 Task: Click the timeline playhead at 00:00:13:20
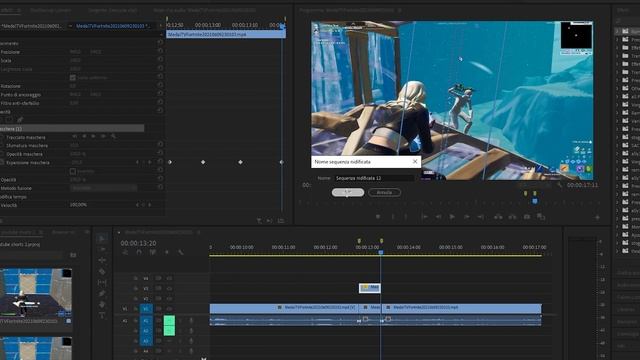click(381, 253)
